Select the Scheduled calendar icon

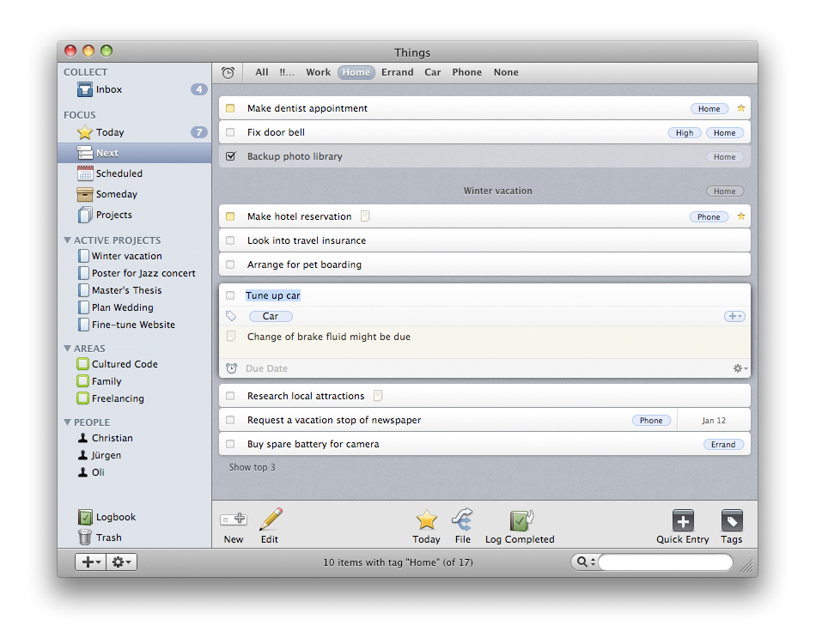coord(84,173)
